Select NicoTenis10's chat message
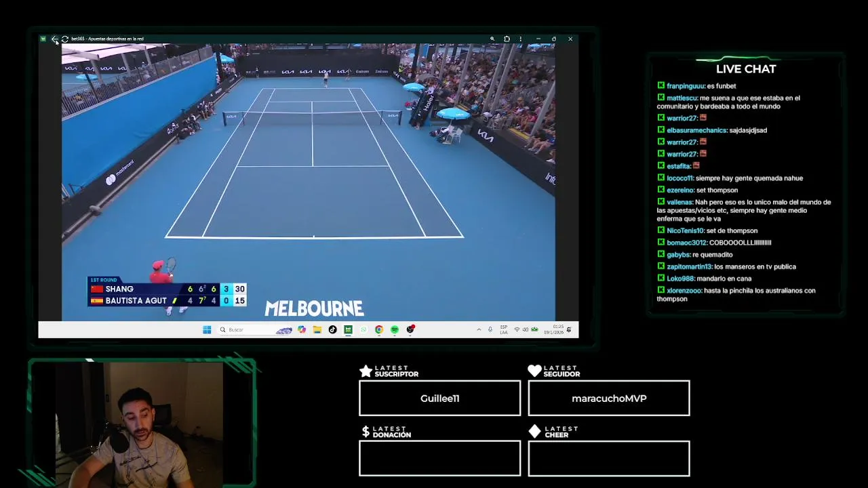This screenshot has width=868, height=488. [x=707, y=230]
